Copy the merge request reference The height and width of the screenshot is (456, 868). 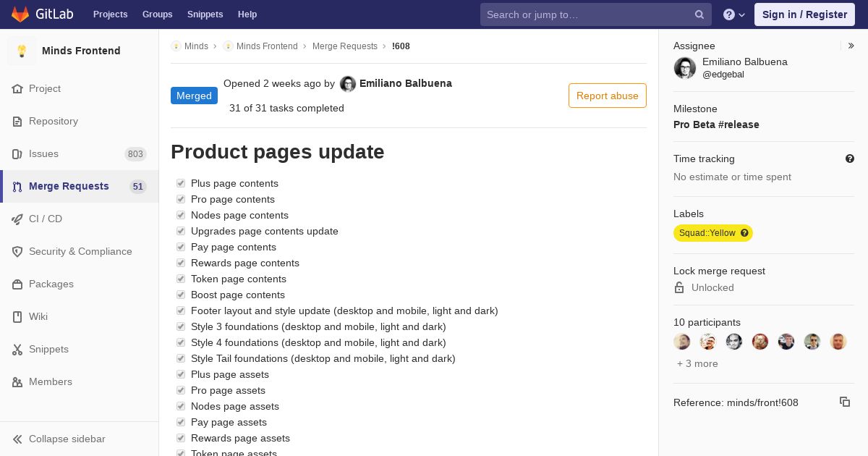[x=845, y=402]
